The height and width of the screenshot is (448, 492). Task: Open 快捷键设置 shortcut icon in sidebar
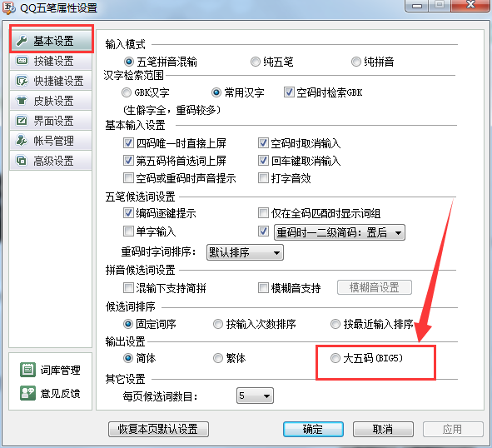(22, 81)
